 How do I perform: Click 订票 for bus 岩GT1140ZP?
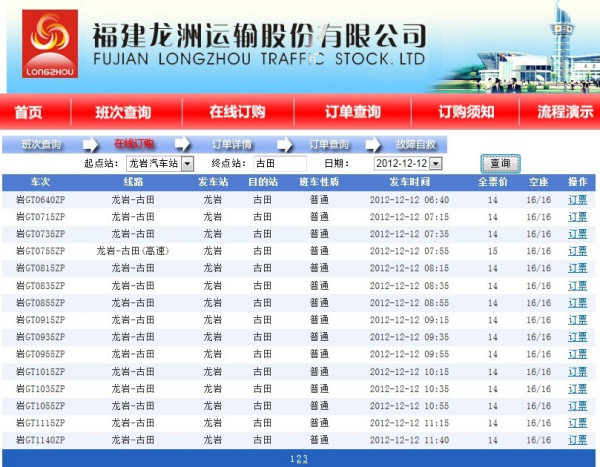click(577, 440)
